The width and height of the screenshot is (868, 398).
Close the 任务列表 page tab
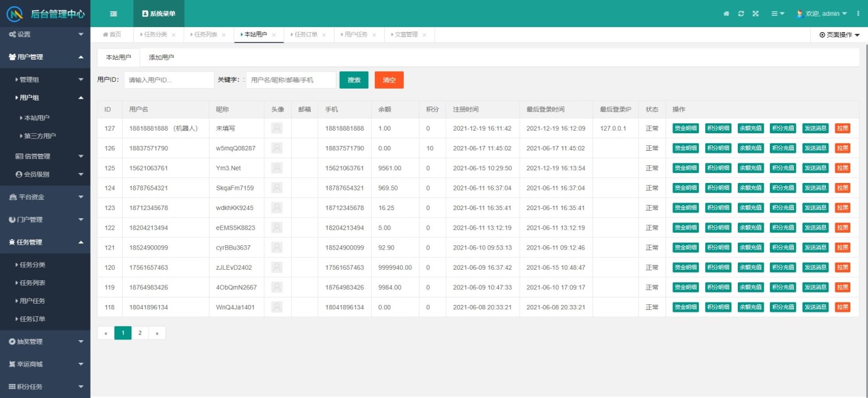coord(225,35)
